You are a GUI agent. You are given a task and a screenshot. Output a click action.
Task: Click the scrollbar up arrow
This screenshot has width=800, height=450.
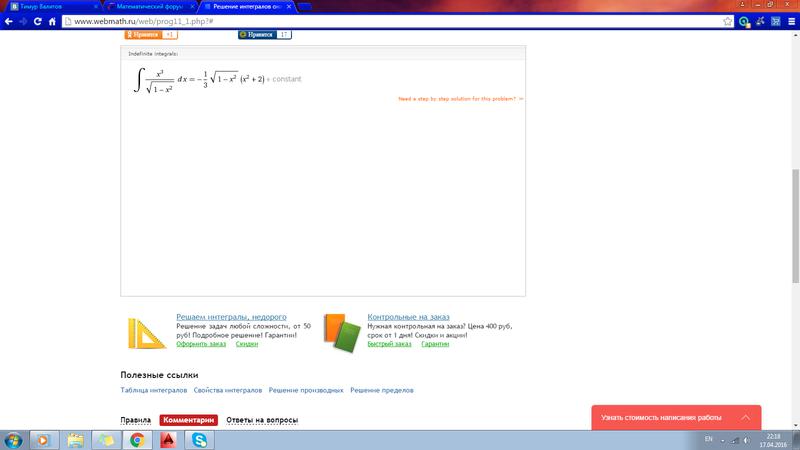pyautogui.click(x=795, y=35)
